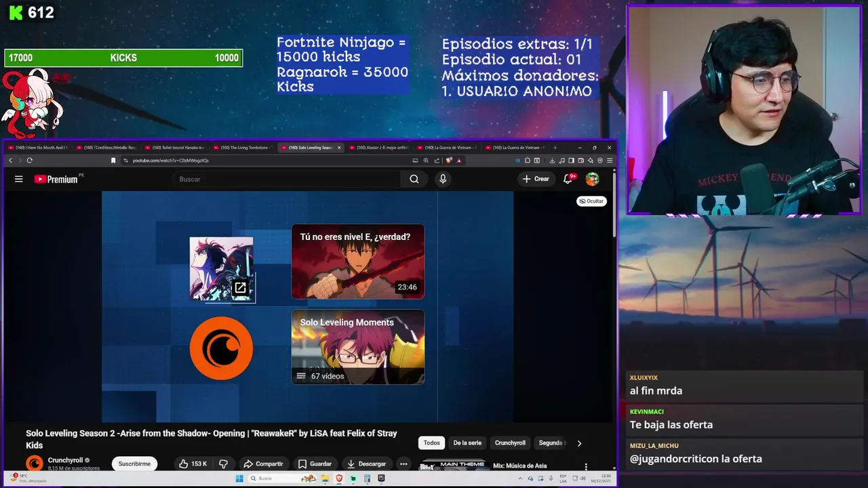This screenshot has height=488, width=868.
Task: Click Compartir to share the video
Action: pyautogui.click(x=263, y=464)
